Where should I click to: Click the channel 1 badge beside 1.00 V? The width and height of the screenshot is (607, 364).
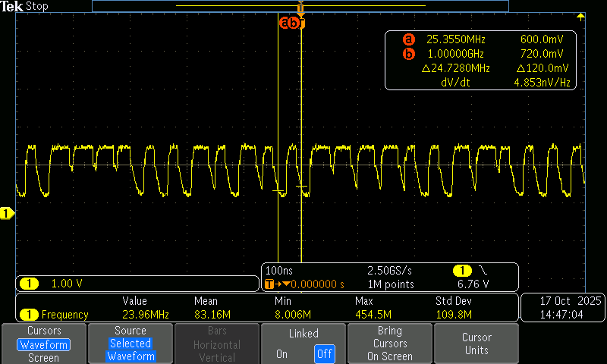pyautogui.click(x=29, y=284)
